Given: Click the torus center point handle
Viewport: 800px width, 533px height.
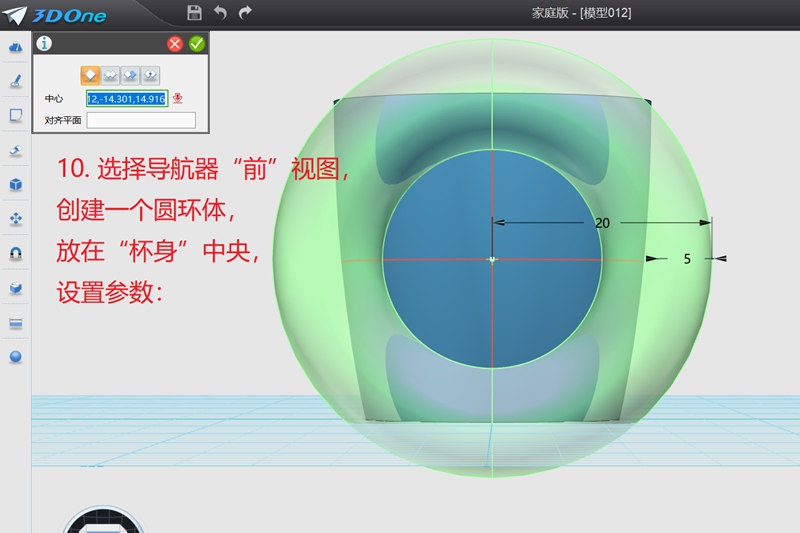Looking at the screenshot, I should 492,260.
